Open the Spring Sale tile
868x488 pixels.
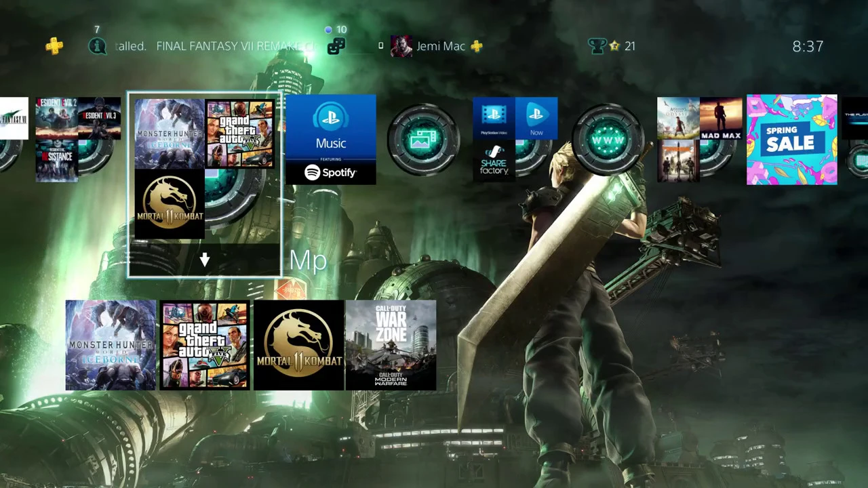click(792, 140)
